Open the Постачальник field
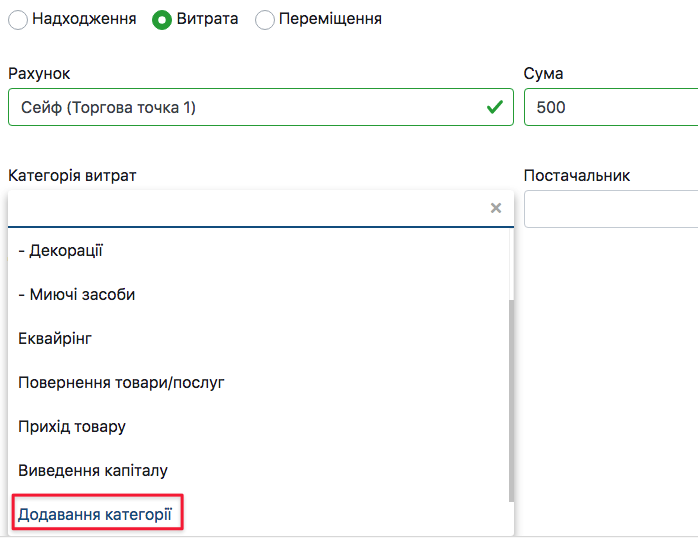 pos(610,209)
